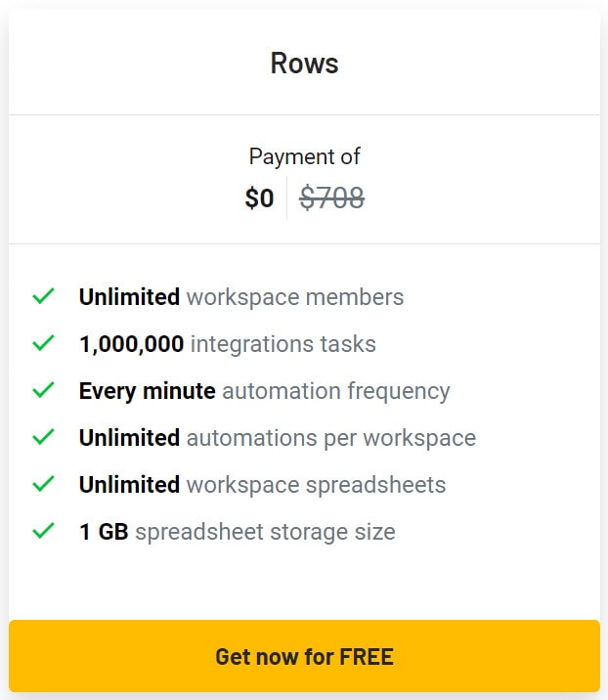Click checkmark beside Every minute automation frequency

coord(43,390)
